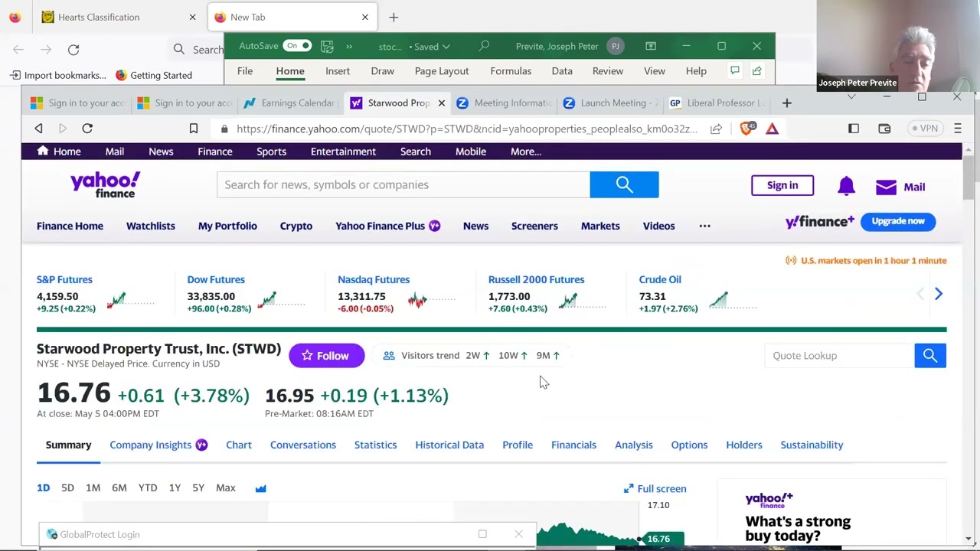Viewport: 980px width, 551px height.
Task: Switch to the Earnings Calendar tab
Action: (289, 103)
